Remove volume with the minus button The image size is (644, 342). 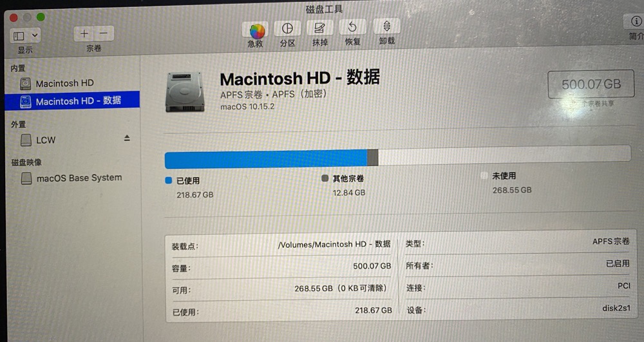[104, 33]
